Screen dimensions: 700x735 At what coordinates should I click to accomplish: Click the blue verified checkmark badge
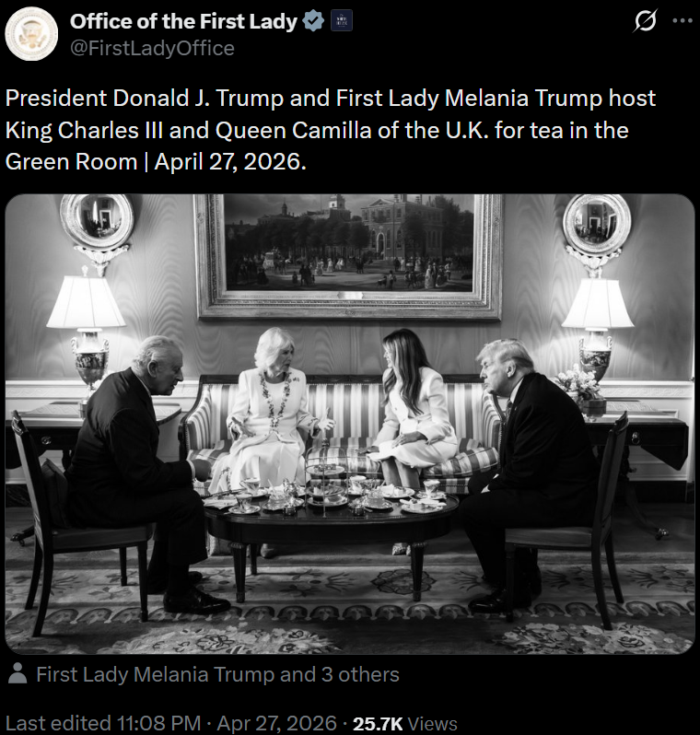[x=314, y=21]
